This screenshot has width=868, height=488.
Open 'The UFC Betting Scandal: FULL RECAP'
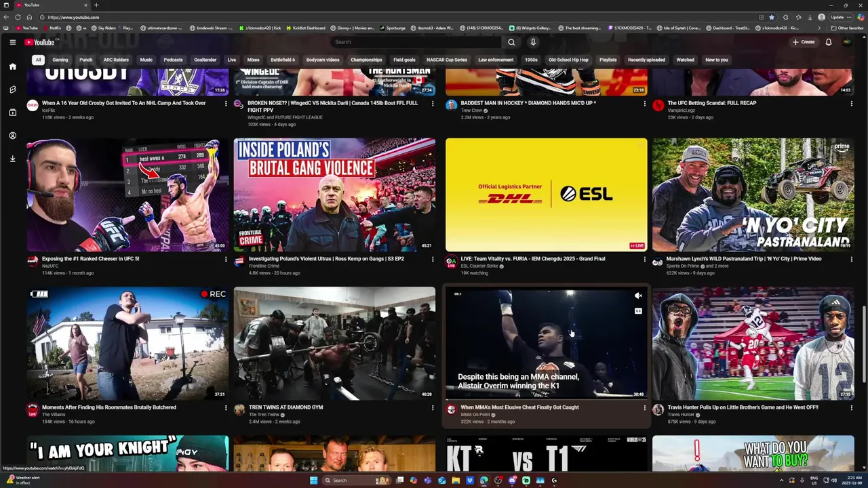pyautogui.click(x=711, y=103)
